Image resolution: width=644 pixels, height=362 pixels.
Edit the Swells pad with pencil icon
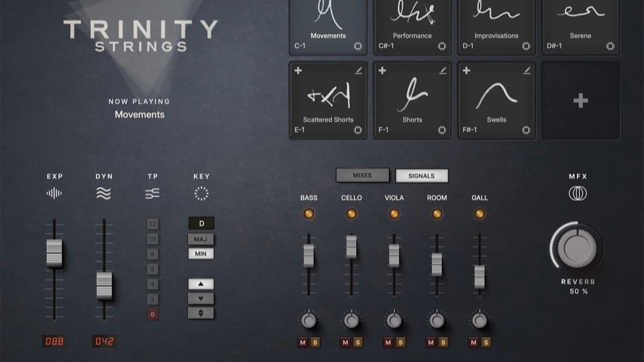[x=527, y=70]
